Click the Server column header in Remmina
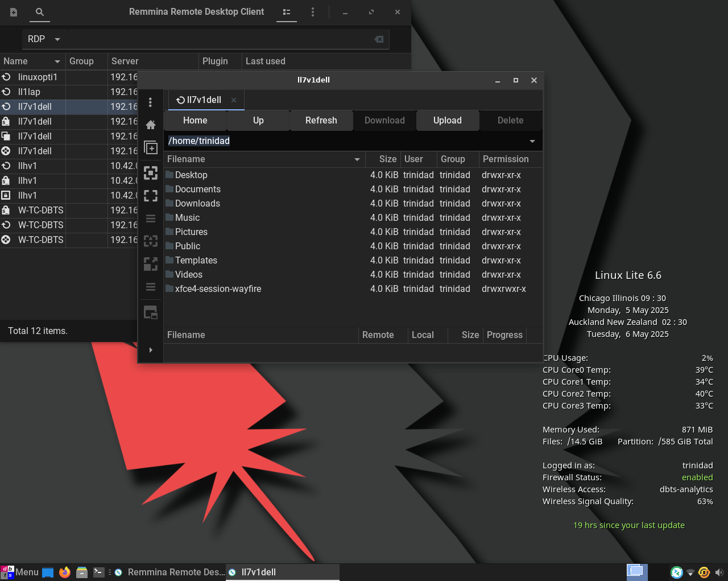This screenshot has height=581, width=728. [153, 61]
